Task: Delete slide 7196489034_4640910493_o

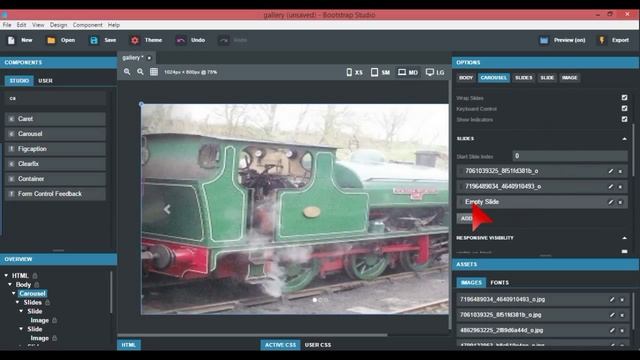Action: point(620,187)
